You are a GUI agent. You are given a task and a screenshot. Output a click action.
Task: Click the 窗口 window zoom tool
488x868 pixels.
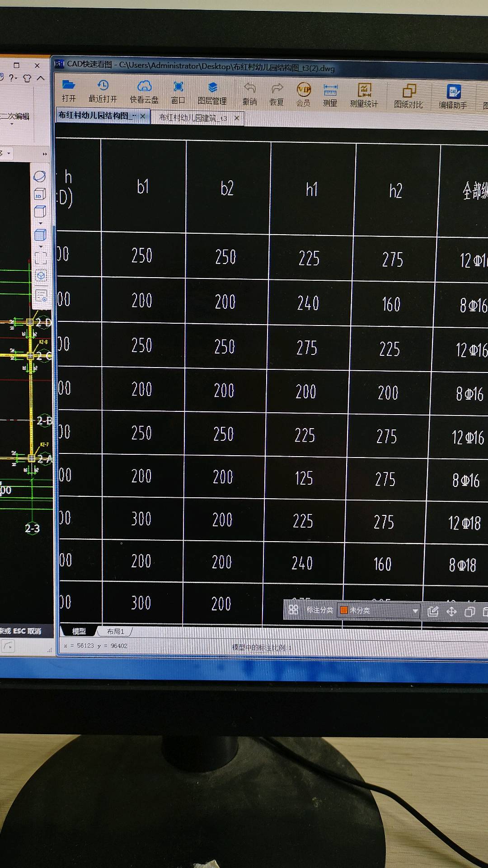[178, 93]
